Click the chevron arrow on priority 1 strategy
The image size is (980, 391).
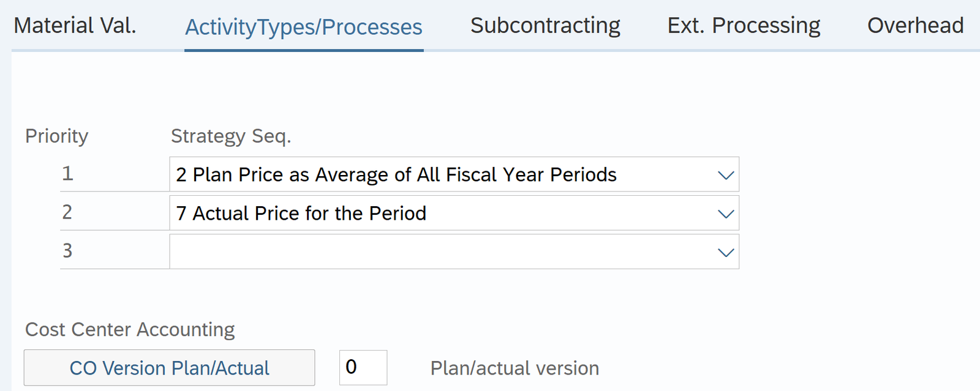pyautogui.click(x=726, y=175)
